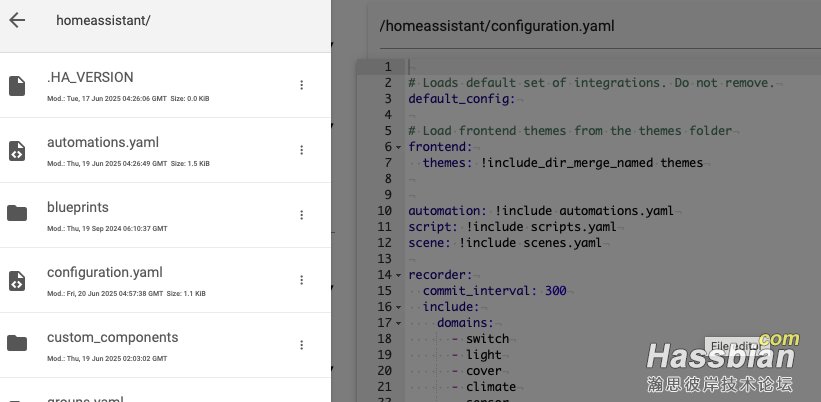
Task: Click line number 10 in the gutter
Action: point(384,211)
